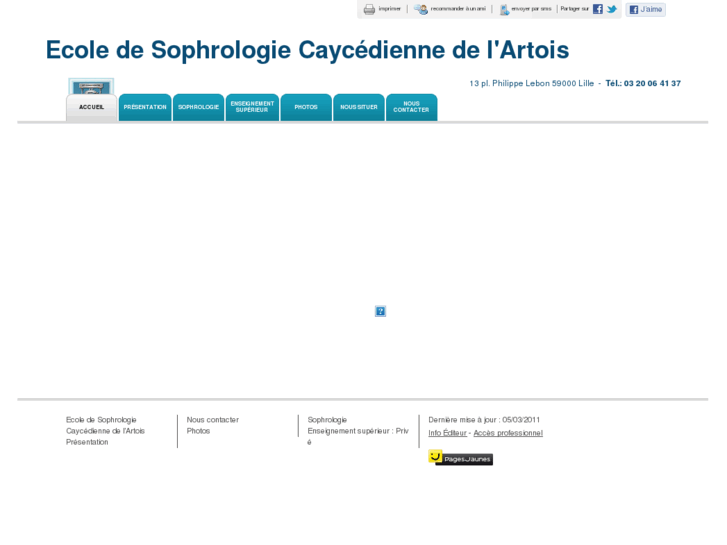Screen dimensions: 727x545
Task: Click the Accès professionnel link
Action: (508, 433)
